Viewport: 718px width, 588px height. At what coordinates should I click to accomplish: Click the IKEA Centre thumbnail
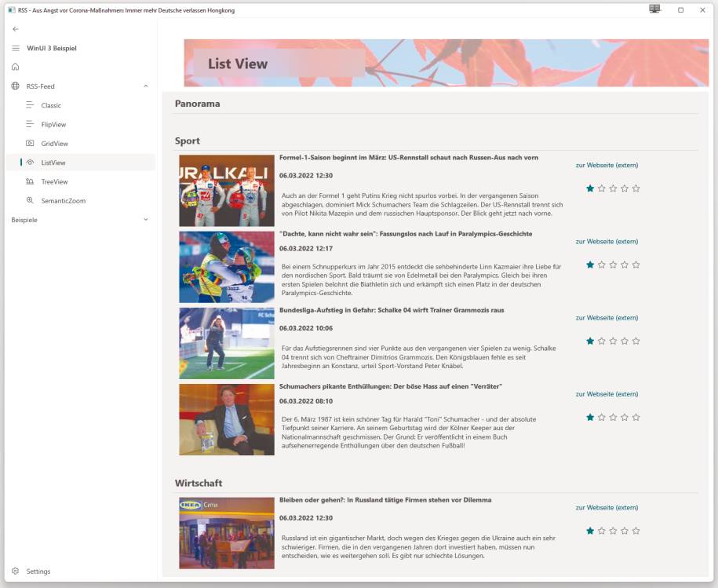(227, 533)
